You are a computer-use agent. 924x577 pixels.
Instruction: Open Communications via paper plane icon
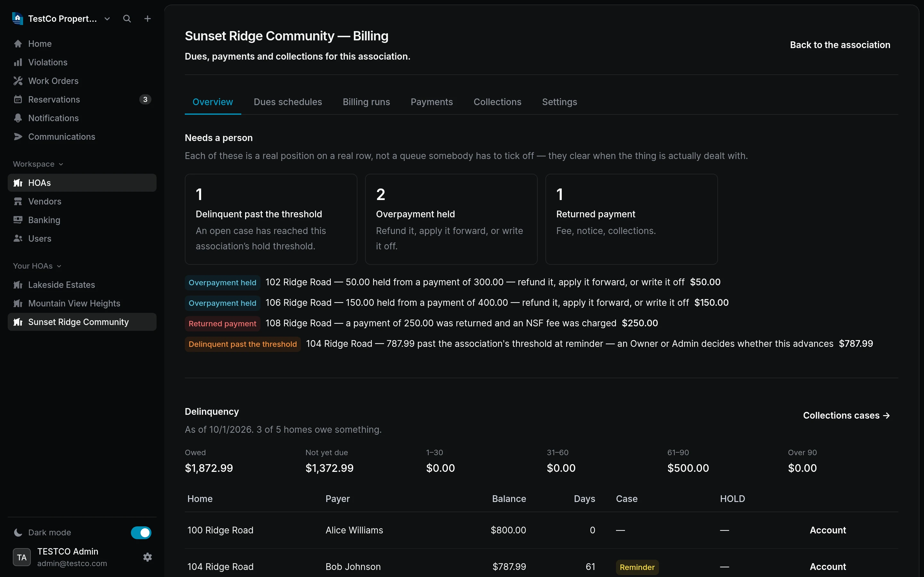18,137
